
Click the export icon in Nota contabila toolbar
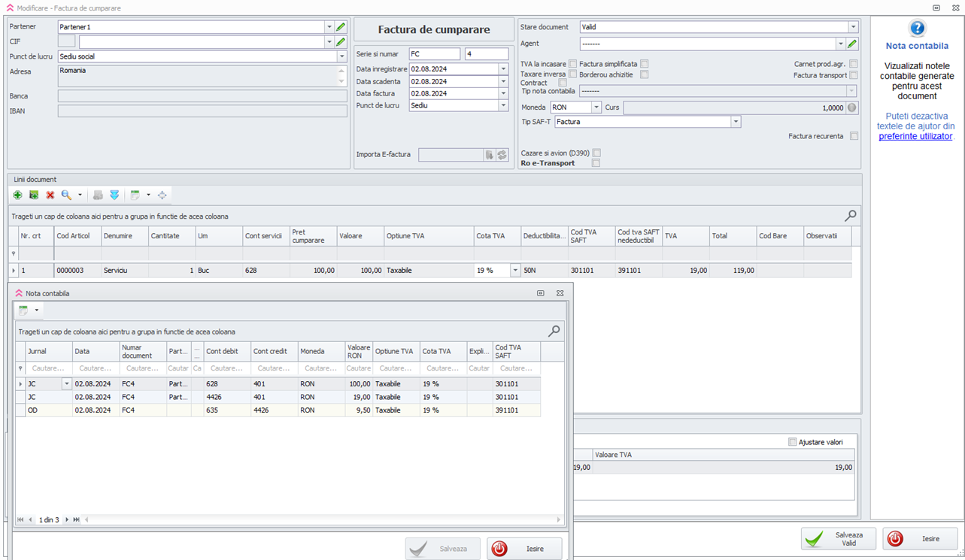23,310
